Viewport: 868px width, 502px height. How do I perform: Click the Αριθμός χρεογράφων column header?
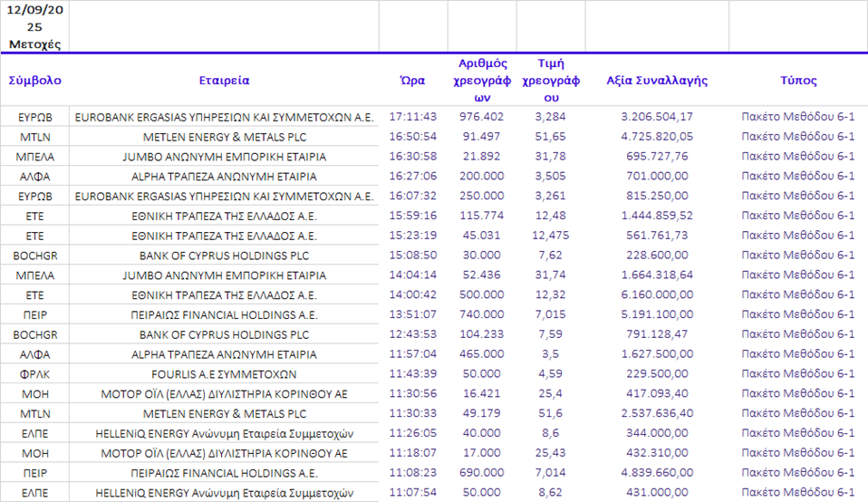tap(481, 80)
